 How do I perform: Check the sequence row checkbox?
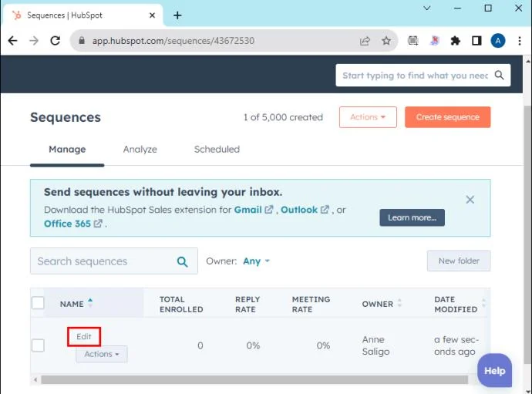pyautogui.click(x=38, y=345)
